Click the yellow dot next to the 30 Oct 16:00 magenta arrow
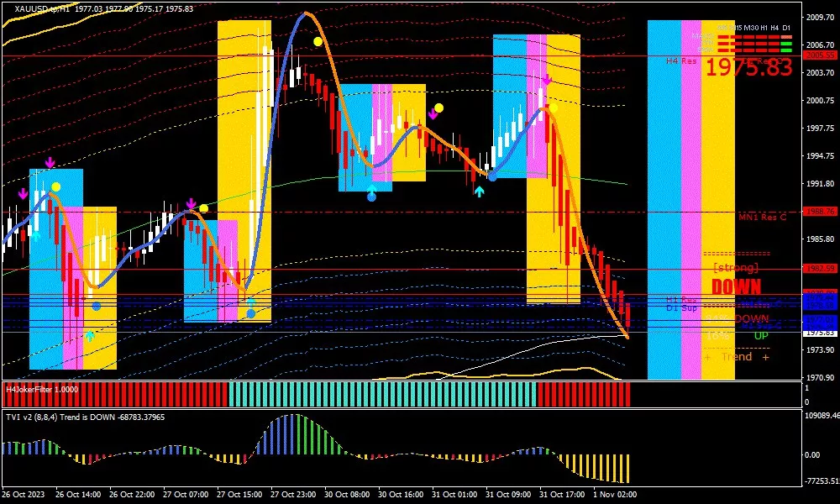Image resolution: width=840 pixels, height=504 pixels. tap(438, 108)
